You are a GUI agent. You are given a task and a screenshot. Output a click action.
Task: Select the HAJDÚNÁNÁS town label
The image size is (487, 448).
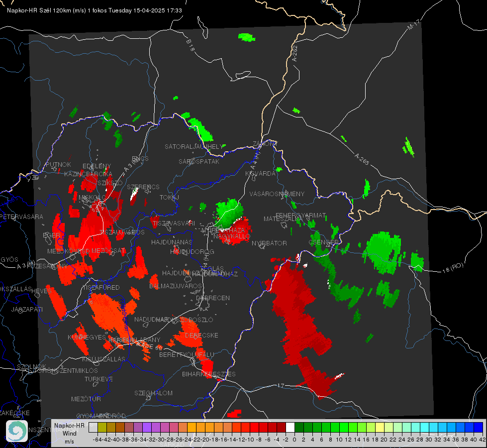coord(172,242)
